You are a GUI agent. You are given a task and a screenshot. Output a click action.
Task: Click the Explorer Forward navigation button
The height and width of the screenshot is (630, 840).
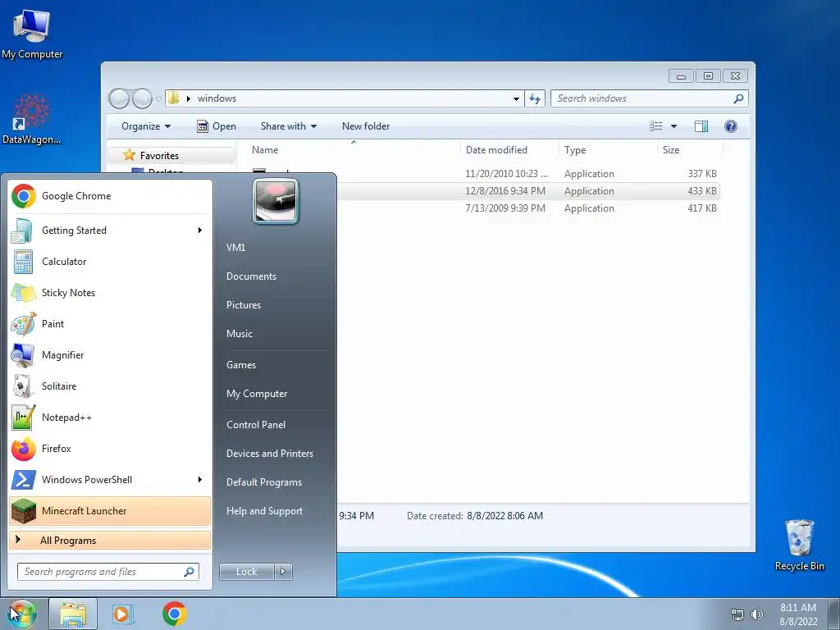point(143,98)
